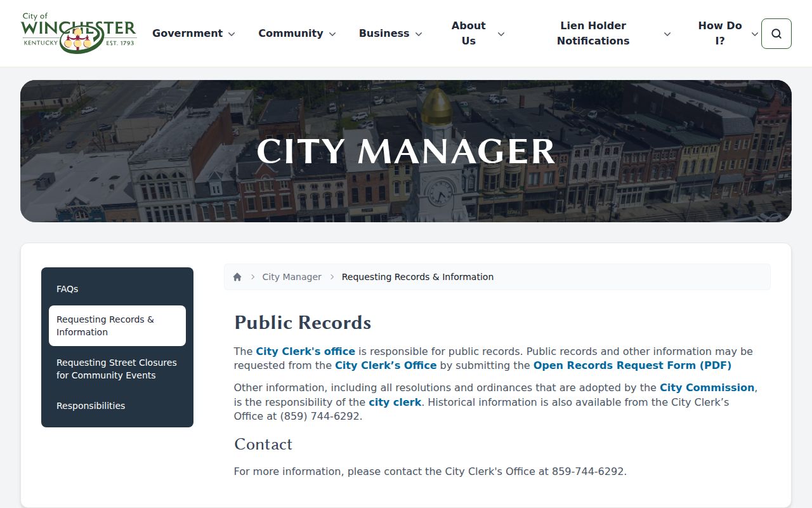Expand the About Us menu chevron
812x508 pixels.
501,34
